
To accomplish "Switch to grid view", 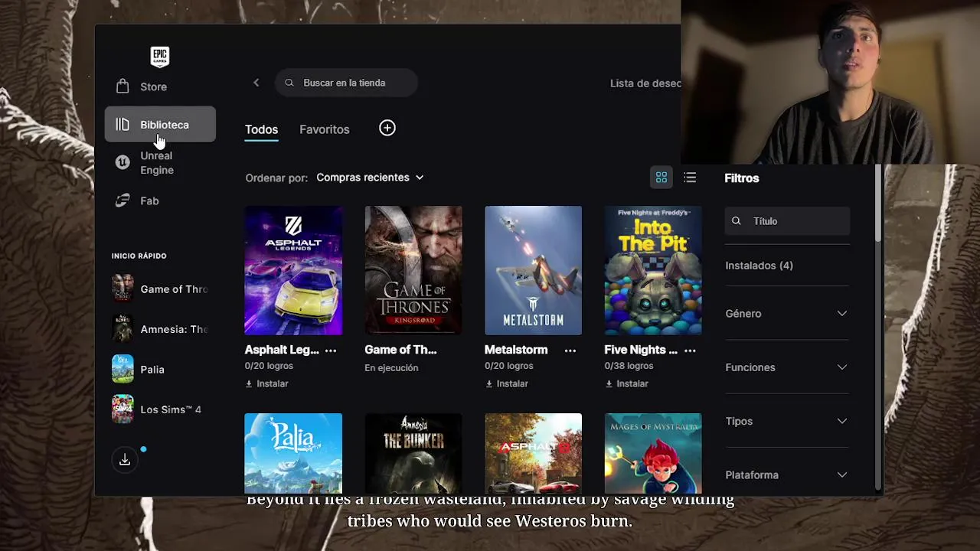I will coord(661,178).
